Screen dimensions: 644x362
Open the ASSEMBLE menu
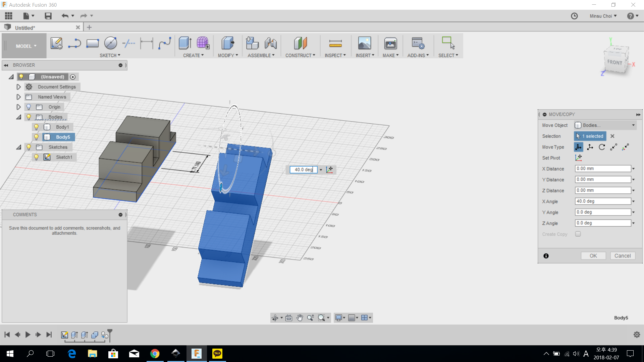point(261,55)
